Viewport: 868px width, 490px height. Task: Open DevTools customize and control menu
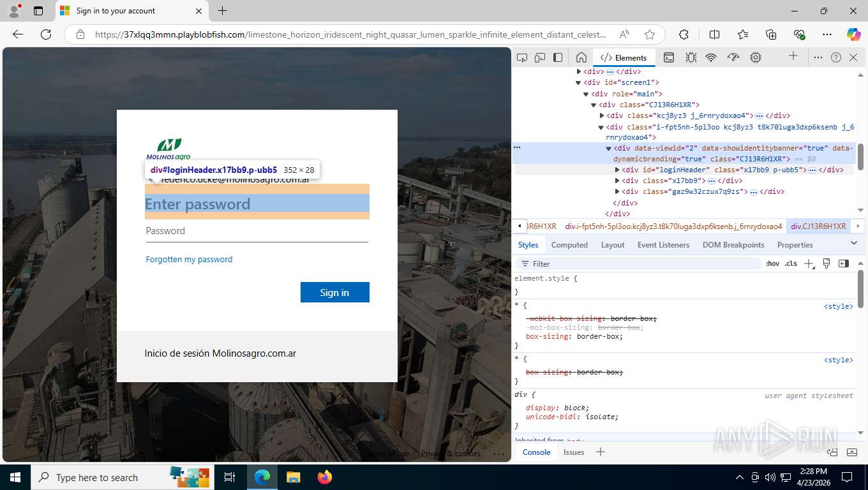(818, 57)
